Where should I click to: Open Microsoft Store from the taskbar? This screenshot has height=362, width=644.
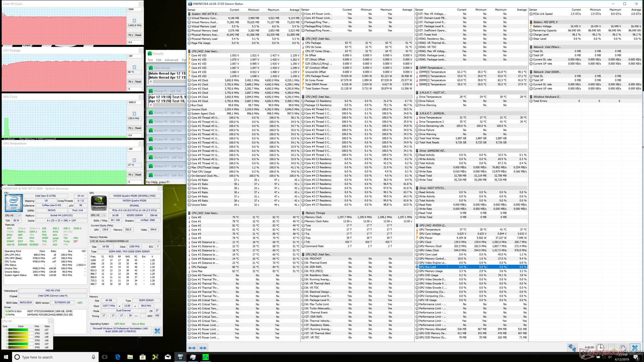coord(143,357)
